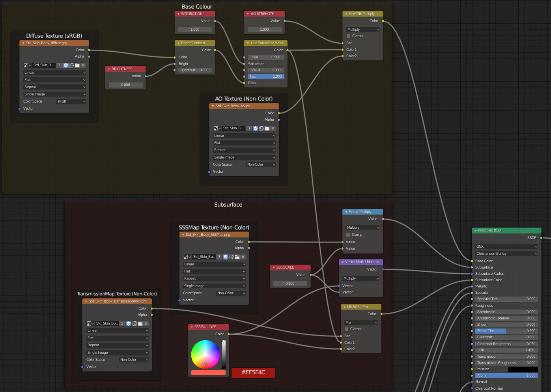
Task: Click Clearcoat Roughness 0.030 field
Action: pyautogui.click(x=506, y=344)
